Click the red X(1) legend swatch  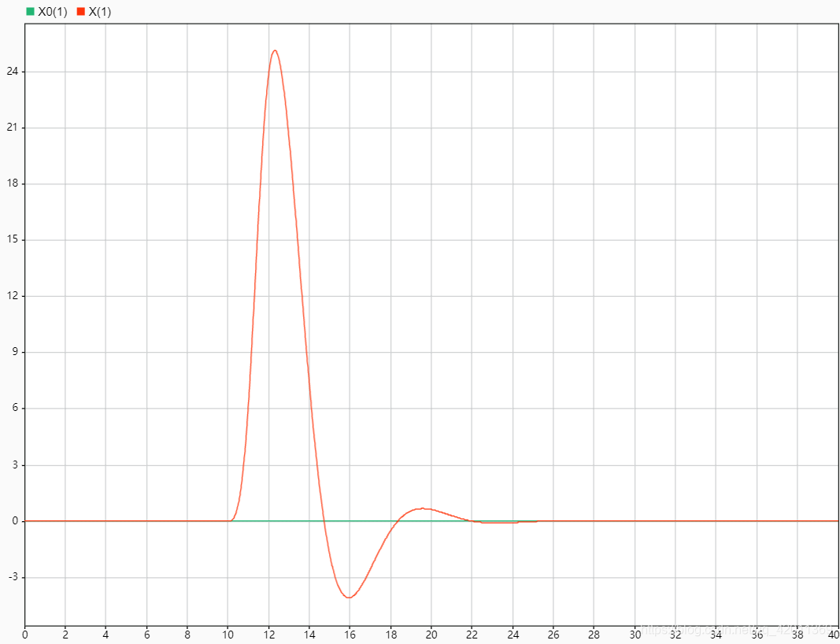pyautogui.click(x=81, y=12)
